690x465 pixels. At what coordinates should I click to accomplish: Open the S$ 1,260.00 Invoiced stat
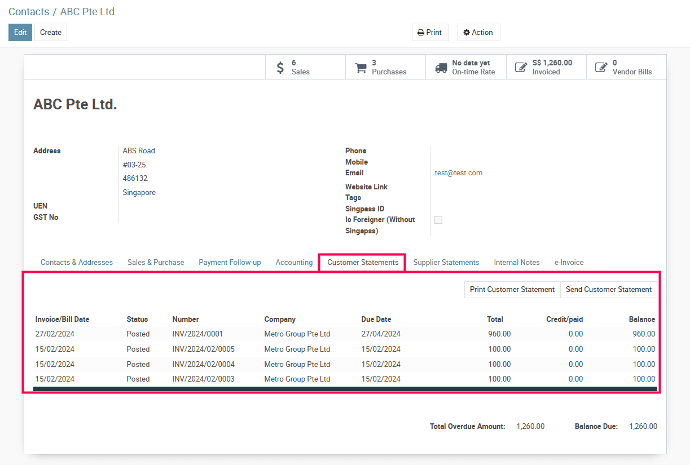[x=547, y=67]
